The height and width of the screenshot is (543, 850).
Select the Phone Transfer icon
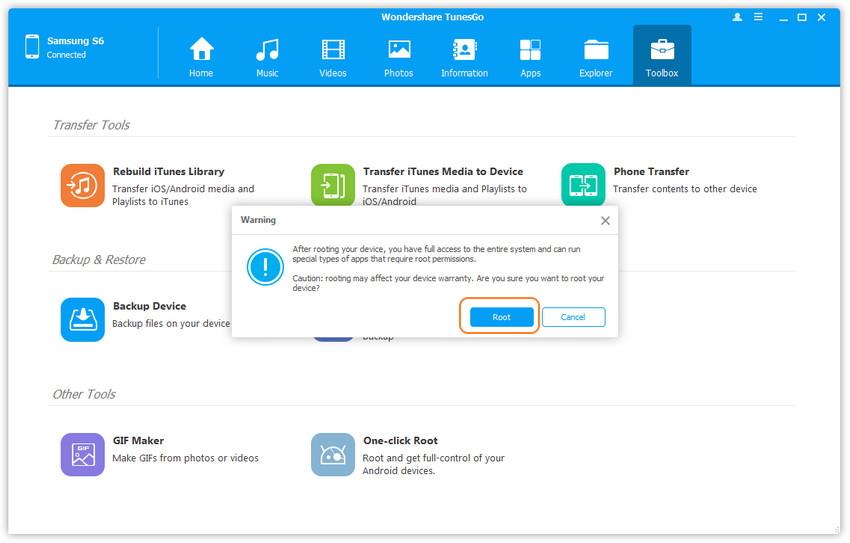pos(582,185)
